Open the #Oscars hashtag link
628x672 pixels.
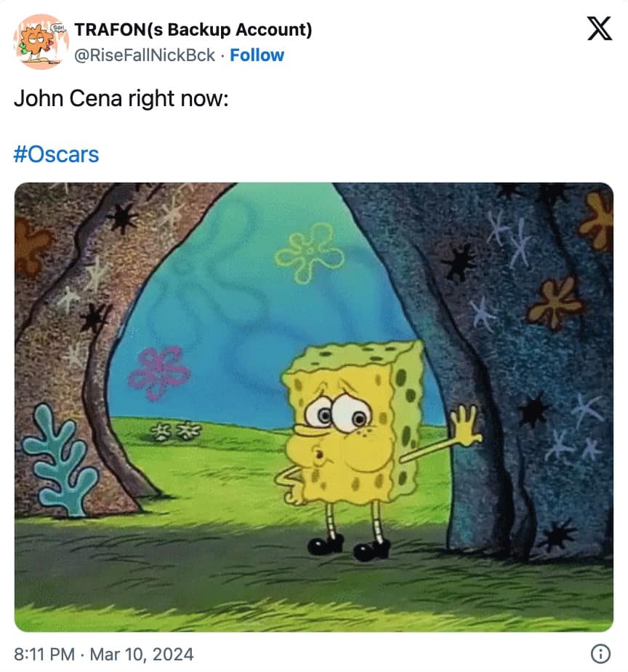[x=56, y=154]
